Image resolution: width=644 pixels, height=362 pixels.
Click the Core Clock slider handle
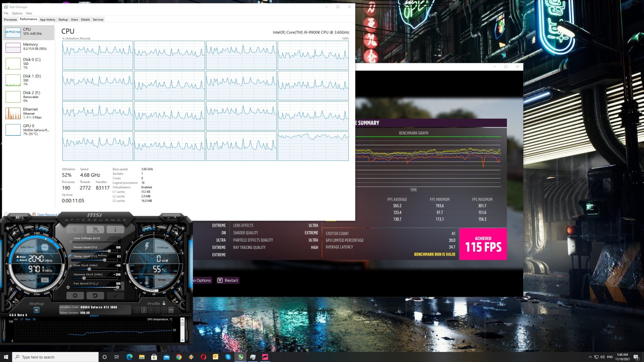click(89, 269)
